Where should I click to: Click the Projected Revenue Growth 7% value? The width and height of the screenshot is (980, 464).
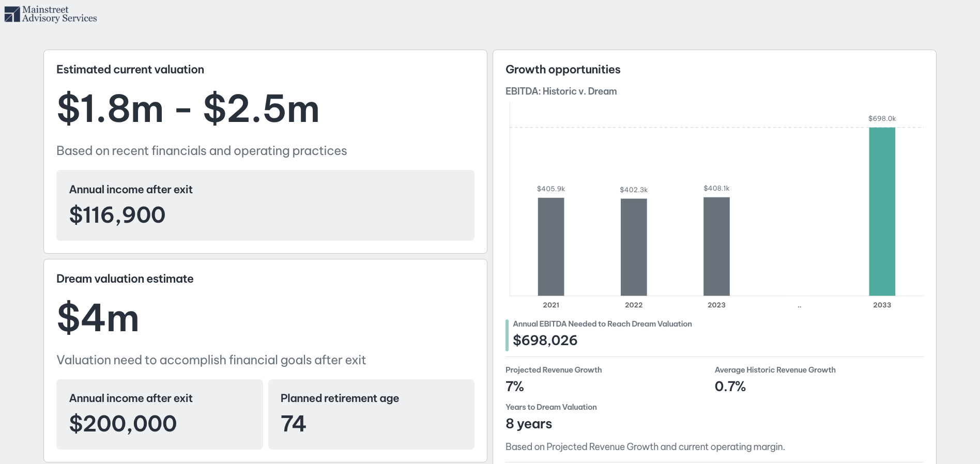(515, 386)
